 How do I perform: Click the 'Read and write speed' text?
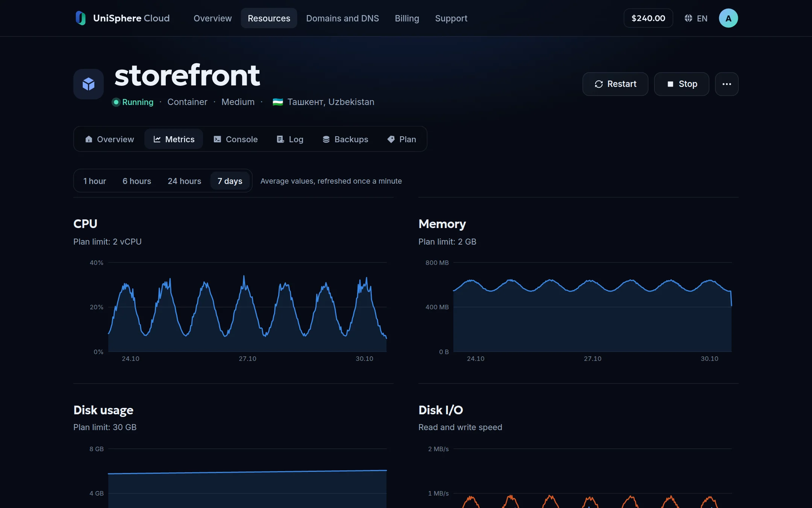click(x=460, y=427)
